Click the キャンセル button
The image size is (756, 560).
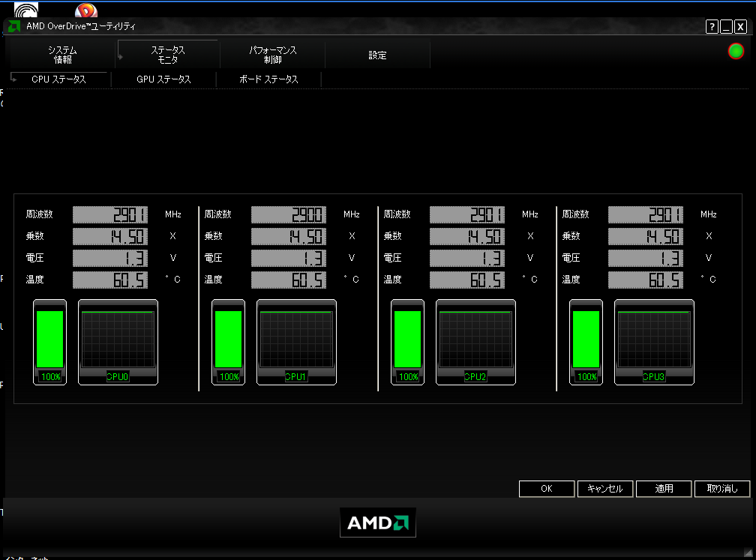[x=605, y=489]
